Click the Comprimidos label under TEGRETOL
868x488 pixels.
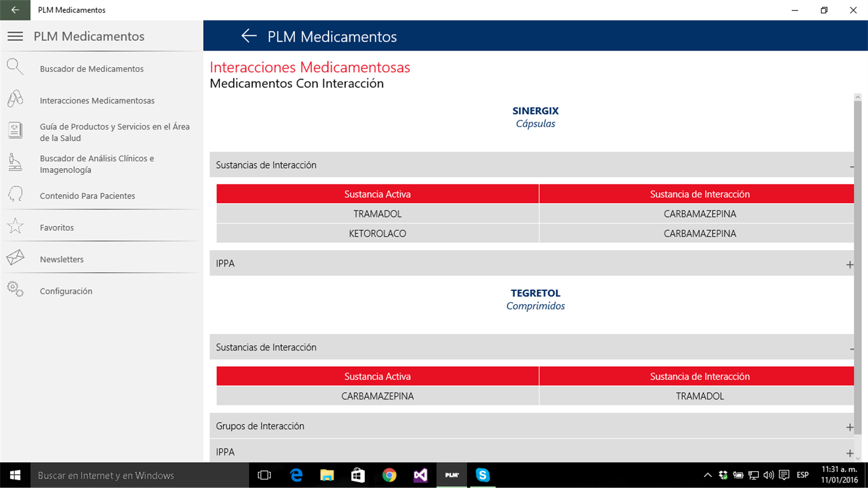coord(535,306)
